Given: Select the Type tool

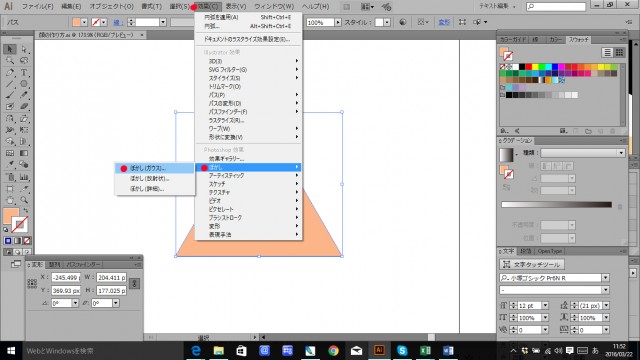Looking at the screenshot, I should (x=24, y=73).
